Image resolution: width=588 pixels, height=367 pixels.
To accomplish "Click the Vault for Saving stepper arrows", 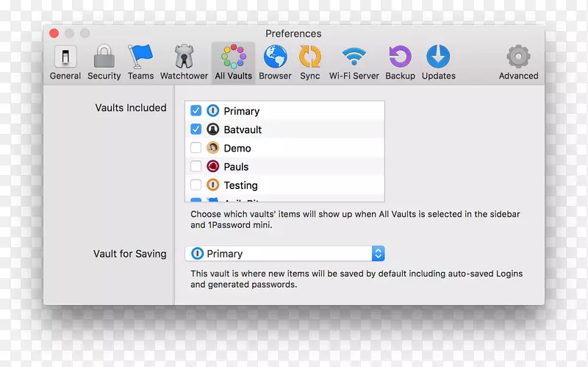I will (378, 254).
